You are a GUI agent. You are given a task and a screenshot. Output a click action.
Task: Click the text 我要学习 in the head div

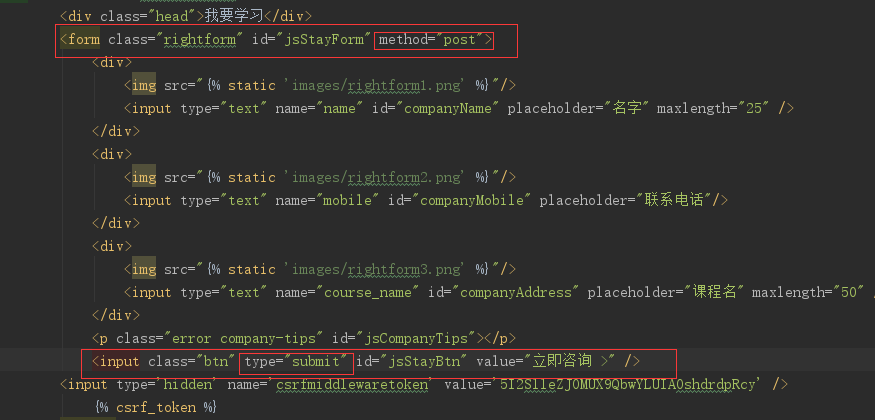tap(234, 16)
